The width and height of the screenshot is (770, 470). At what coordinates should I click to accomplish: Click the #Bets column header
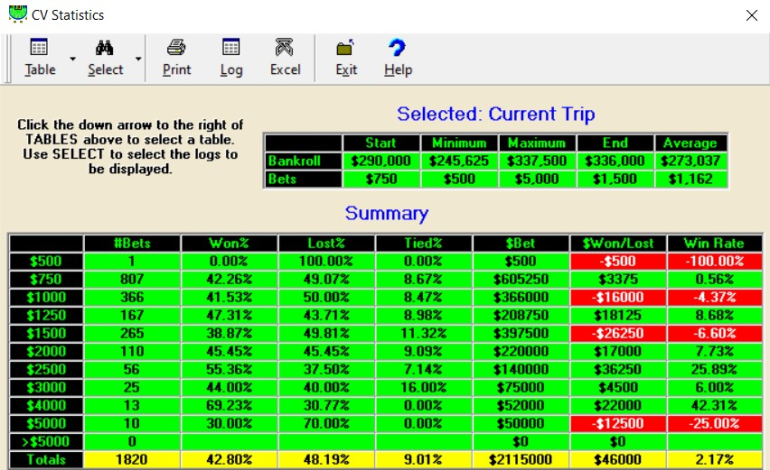(x=132, y=243)
